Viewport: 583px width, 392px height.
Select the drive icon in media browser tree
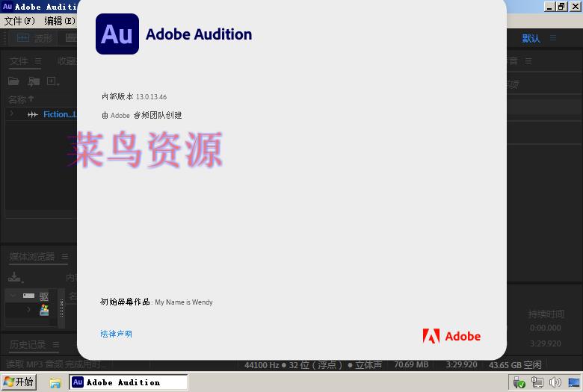[28, 296]
